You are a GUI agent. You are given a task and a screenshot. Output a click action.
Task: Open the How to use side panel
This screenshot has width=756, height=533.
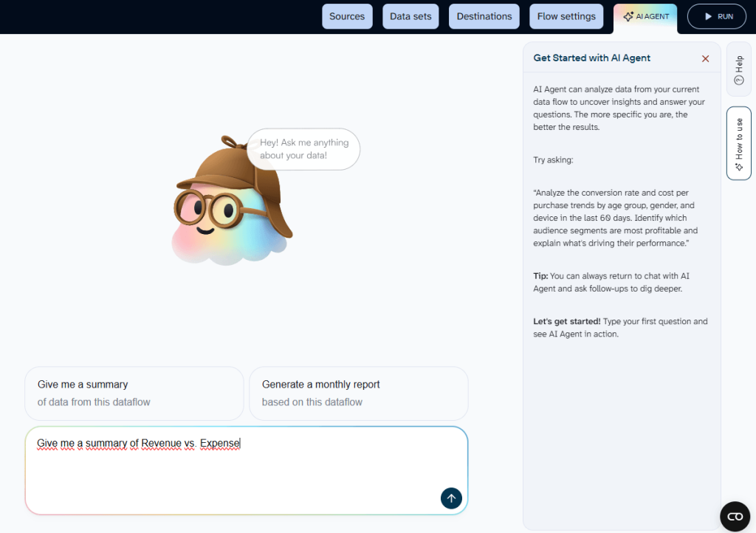coord(738,144)
